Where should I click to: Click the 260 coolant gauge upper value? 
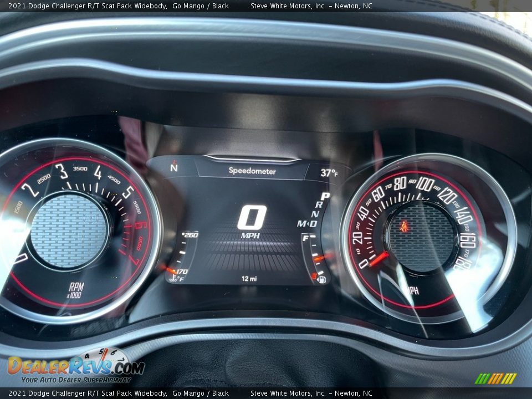point(191,235)
